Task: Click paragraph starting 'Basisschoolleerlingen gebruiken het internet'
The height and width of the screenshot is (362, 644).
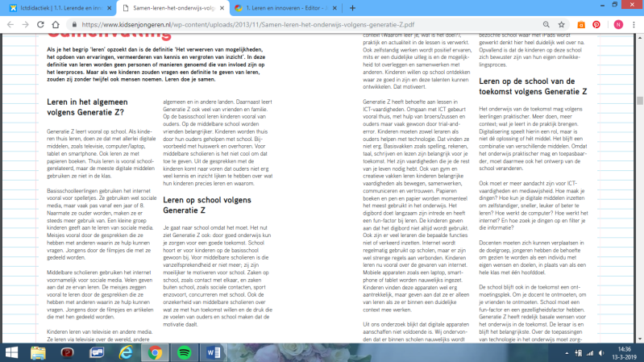Action: (102, 224)
